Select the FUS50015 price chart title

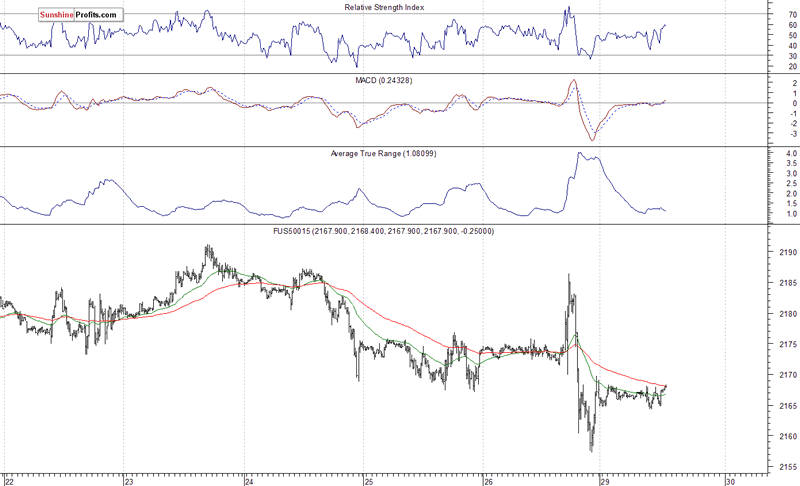click(384, 232)
